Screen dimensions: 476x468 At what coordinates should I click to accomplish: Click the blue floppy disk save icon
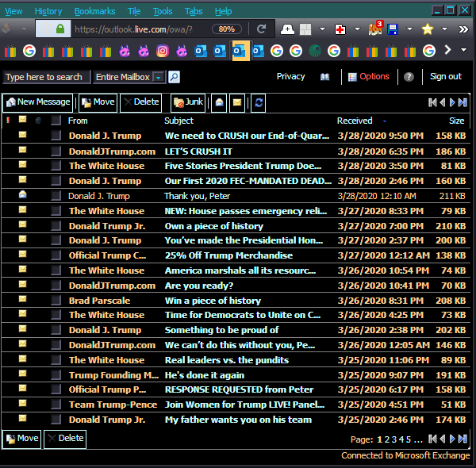click(393, 29)
